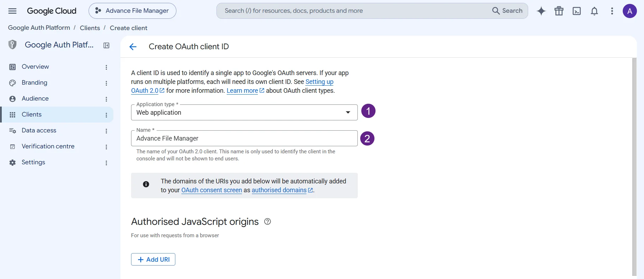The height and width of the screenshot is (279, 644).
Task: Collapse the side navigation panel
Action: click(106, 45)
